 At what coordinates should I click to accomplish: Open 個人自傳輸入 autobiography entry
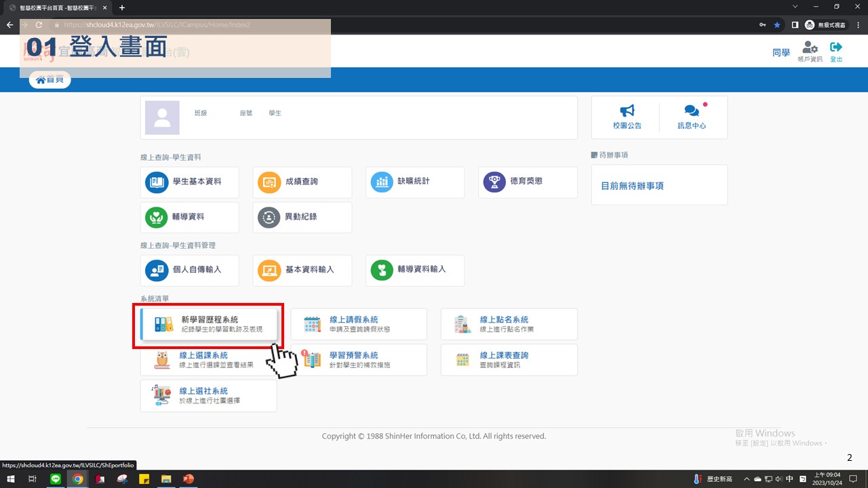click(x=189, y=270)
